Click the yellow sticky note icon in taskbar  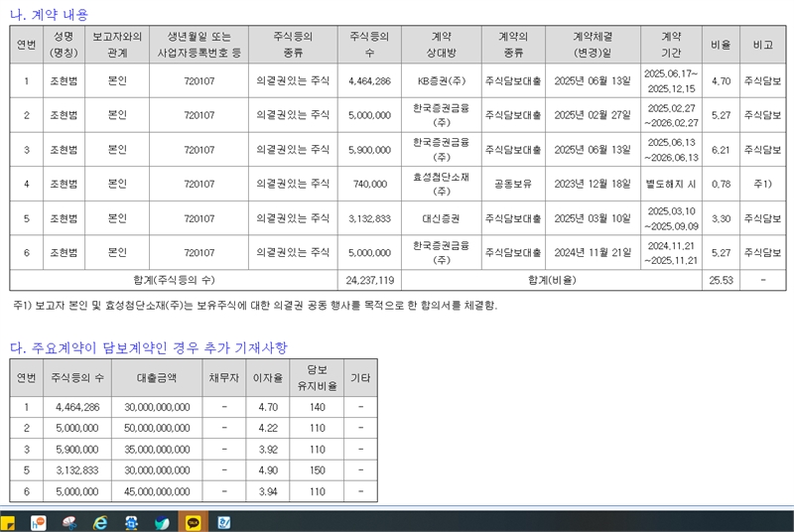tap(8, 522)
